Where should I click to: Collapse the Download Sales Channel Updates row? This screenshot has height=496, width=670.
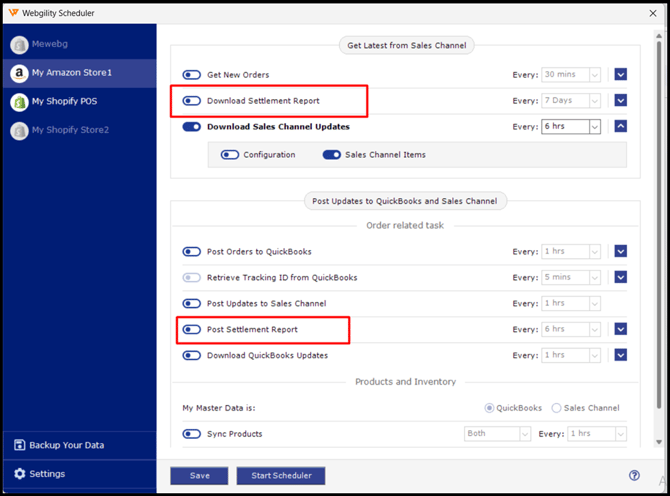point(621,127)
